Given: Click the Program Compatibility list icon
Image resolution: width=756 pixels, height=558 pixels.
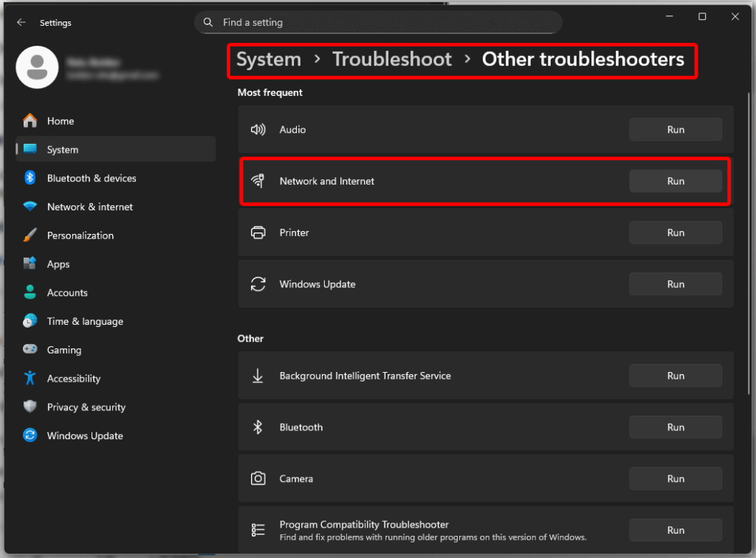Looking at the screenshot, I should pos(258,530).
